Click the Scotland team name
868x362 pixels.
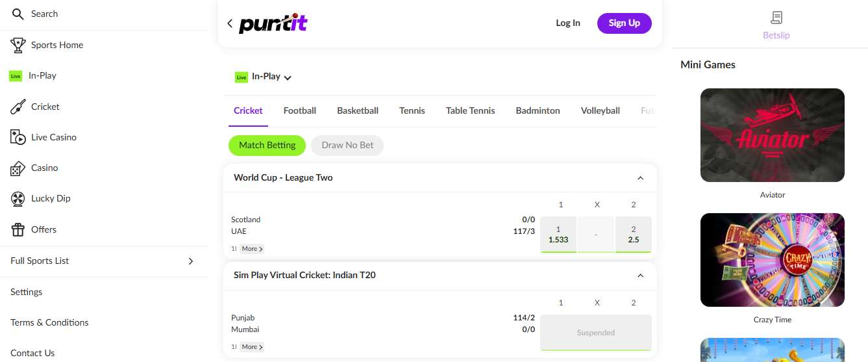(x=246, y=220)
